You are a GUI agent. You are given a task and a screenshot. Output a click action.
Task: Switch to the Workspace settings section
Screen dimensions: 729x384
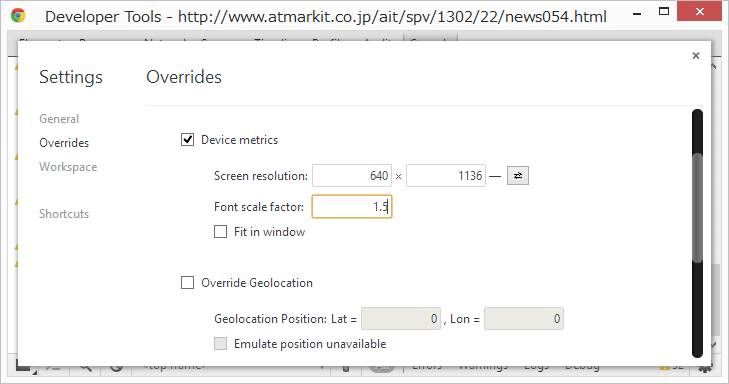pyautogui.click(x=68, y=167)
